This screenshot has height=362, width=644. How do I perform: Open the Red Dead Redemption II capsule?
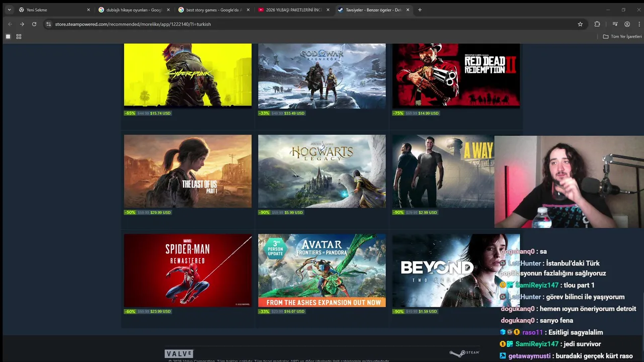[456, 75]
